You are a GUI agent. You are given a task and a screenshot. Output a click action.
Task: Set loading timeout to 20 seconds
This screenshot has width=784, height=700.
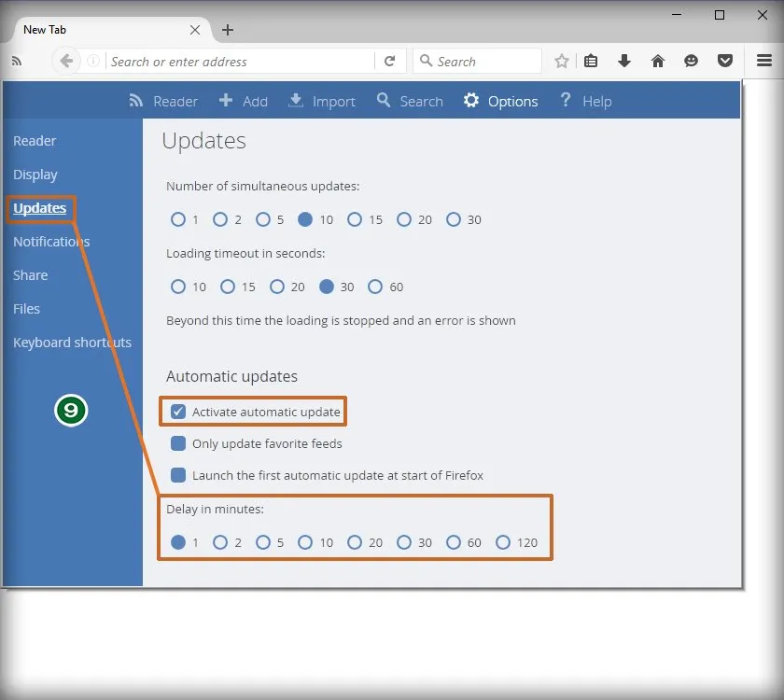click(x=277, y=287)
